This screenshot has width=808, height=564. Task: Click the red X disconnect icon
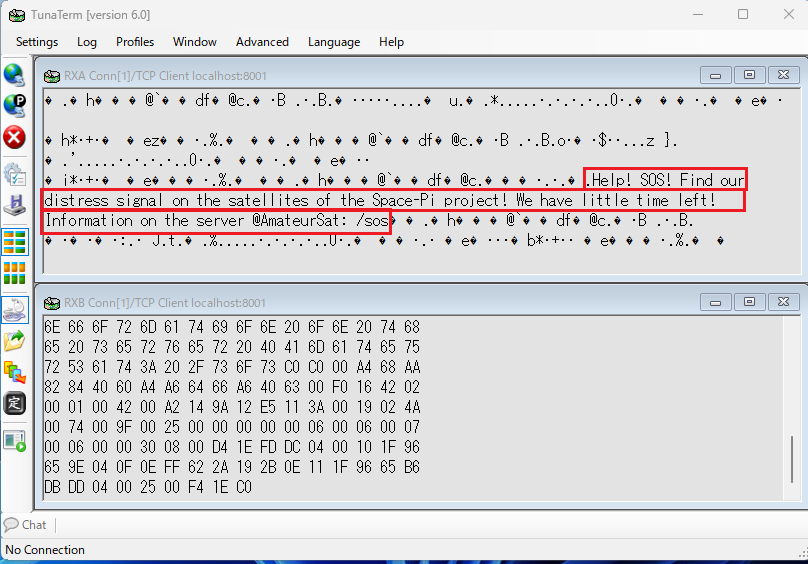click(14, 138)
